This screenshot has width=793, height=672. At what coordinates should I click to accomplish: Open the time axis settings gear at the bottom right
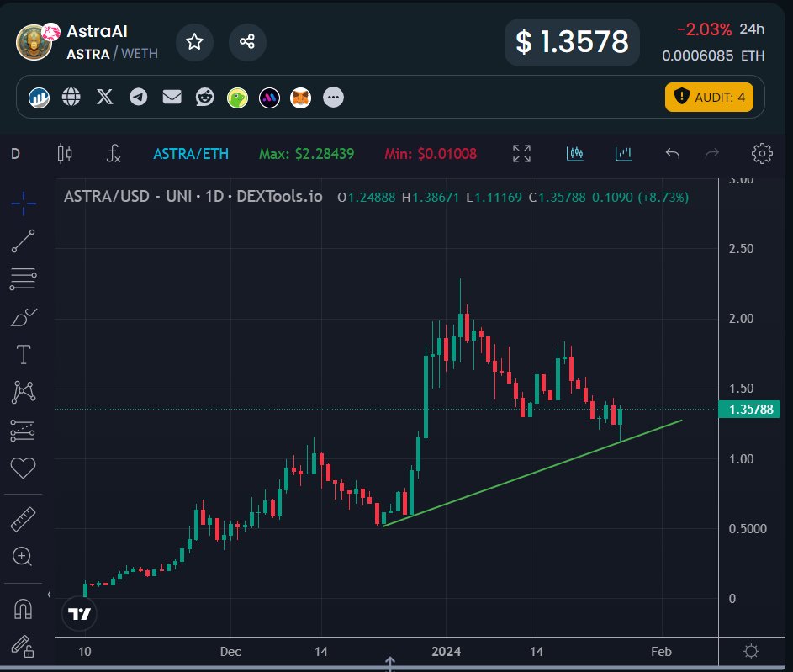pyautogui.click(x=751, y=651)
